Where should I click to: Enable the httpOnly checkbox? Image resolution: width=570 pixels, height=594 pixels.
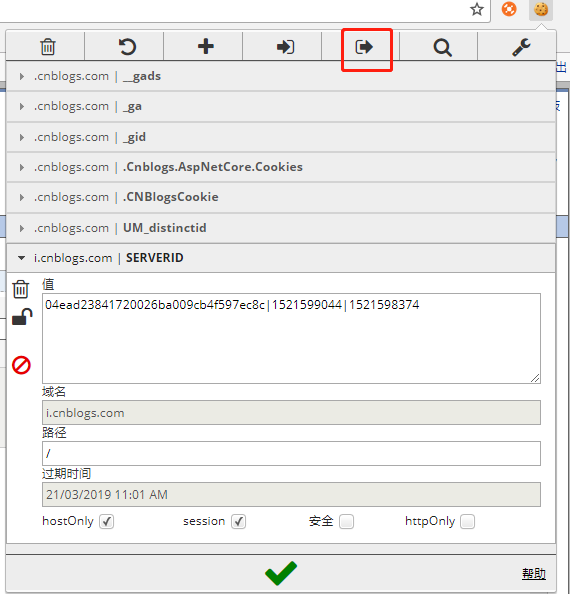click(x=467, y=522)
